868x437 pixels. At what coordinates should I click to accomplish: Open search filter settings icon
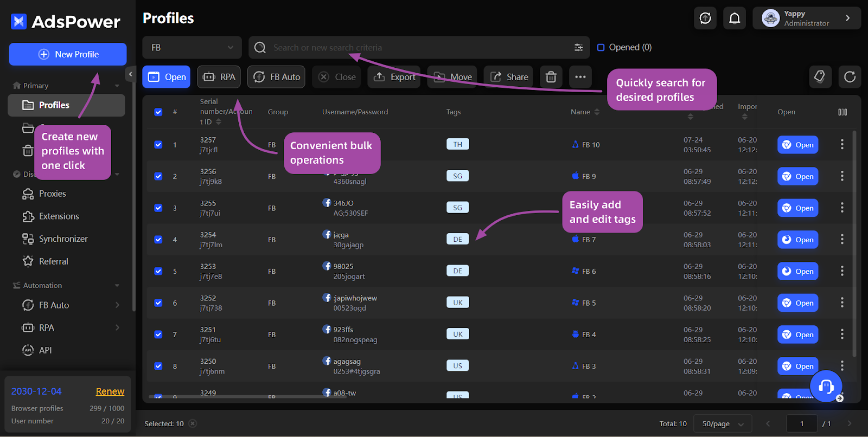click(579, 48)
